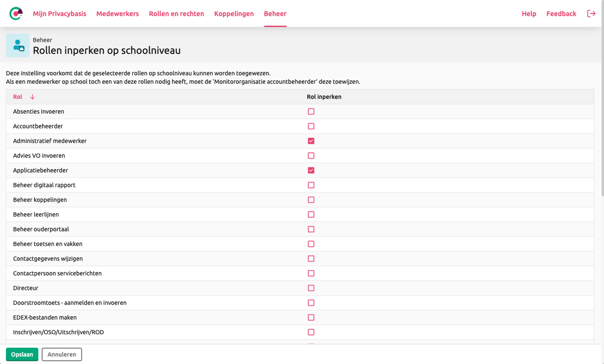604x364 pixels.
Task: Click the logout arrow icon
Action: (591, 14)
